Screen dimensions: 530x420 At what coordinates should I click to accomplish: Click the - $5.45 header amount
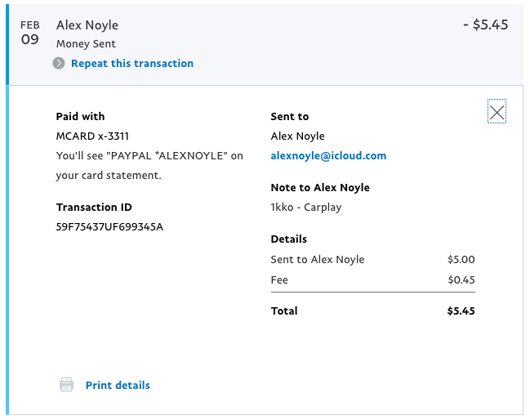[x=485, y=25]
